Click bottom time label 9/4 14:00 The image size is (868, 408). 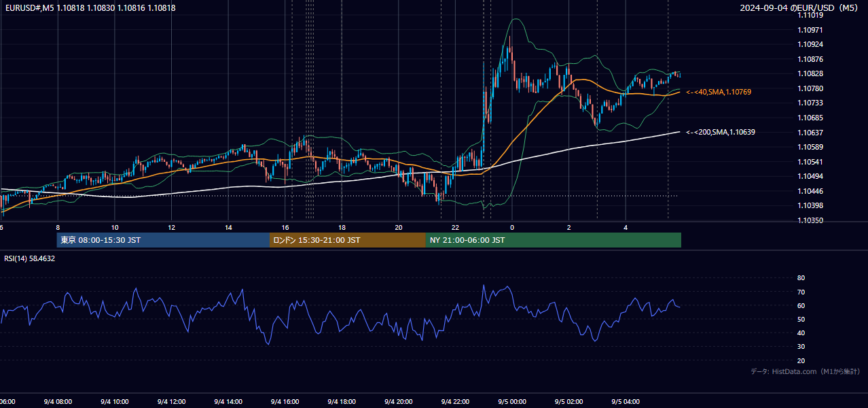coord(228,402)
